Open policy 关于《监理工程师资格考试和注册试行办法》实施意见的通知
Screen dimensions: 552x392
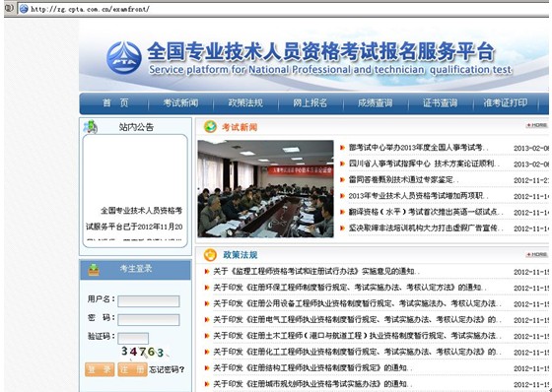[316, 272]
